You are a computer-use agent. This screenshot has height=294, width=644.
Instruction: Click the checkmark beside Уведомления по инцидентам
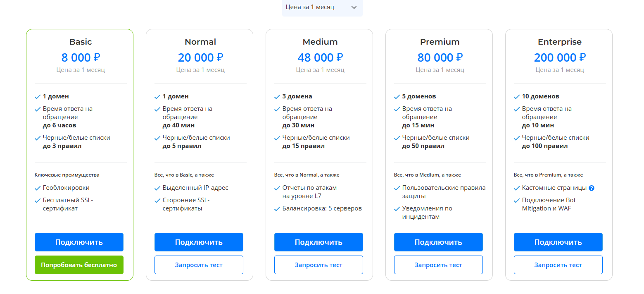pos(397,209)
